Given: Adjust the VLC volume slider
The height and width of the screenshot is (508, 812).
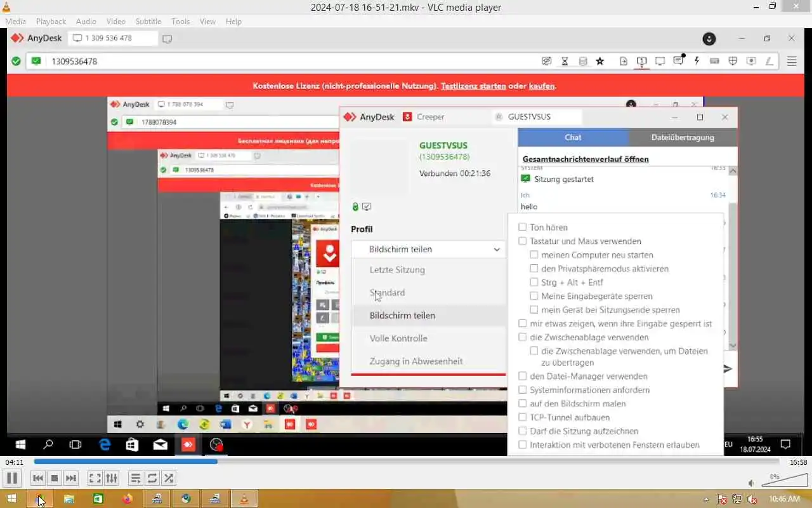Looking at the screenshot, I should tap(784, 479).
